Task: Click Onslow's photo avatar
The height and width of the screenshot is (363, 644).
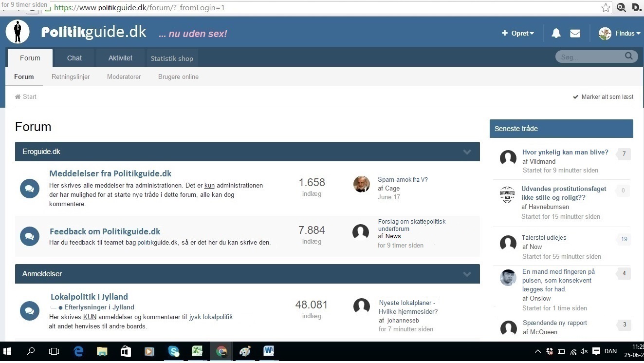Action: tap(508, 277)
